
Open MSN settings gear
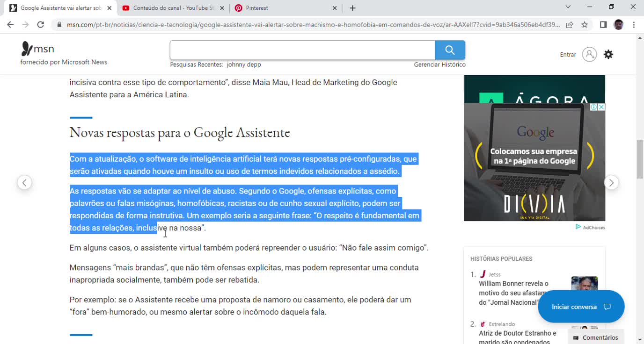point(608,54)
